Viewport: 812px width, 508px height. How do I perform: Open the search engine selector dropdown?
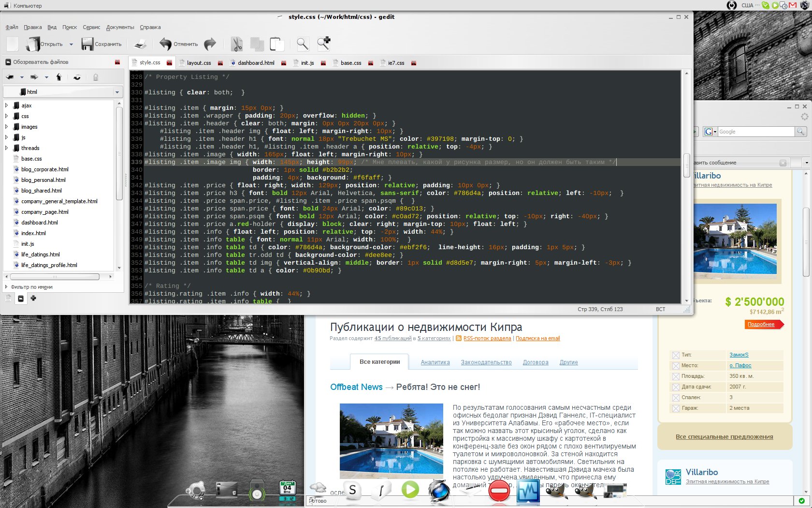(710, 132)
